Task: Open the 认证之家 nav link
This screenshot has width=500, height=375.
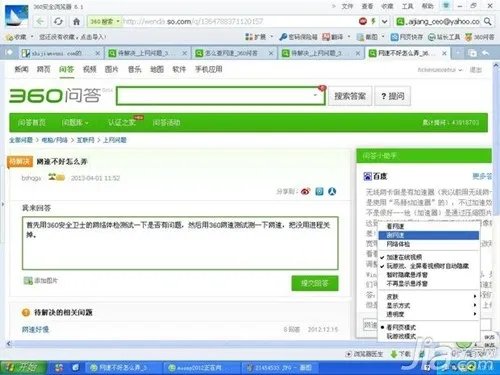Action: point(121,123)
